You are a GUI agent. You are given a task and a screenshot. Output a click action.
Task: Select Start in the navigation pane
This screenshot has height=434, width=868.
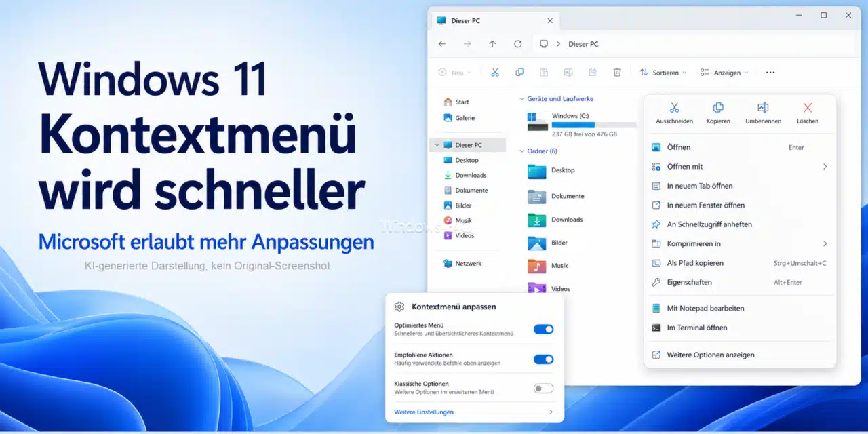[456, 102]
